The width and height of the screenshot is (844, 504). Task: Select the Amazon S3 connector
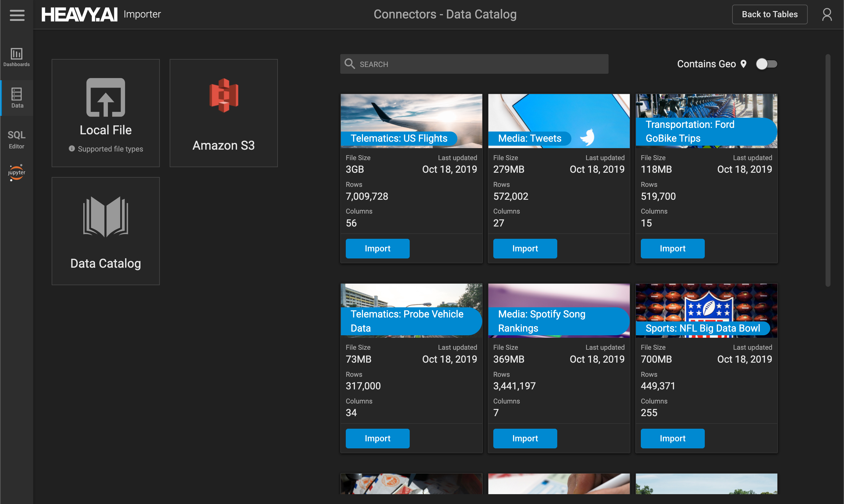click(223, 113)
